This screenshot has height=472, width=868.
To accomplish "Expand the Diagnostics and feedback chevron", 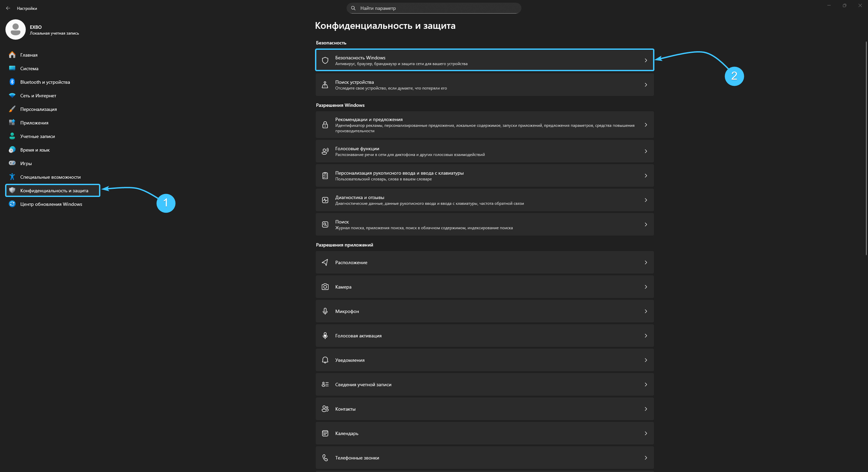I will point(646,200).
